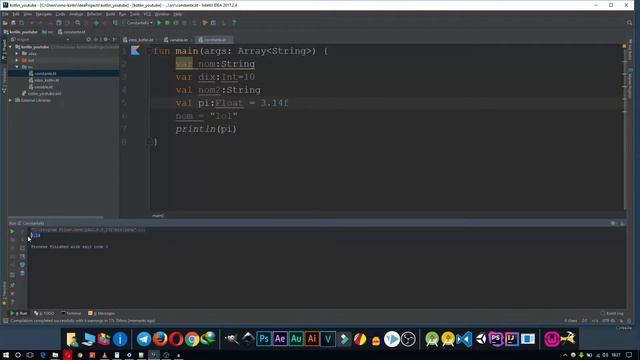The image size is (640, 360).
Task: Launch Photoshop from the dock
Action: pos(264,339)
